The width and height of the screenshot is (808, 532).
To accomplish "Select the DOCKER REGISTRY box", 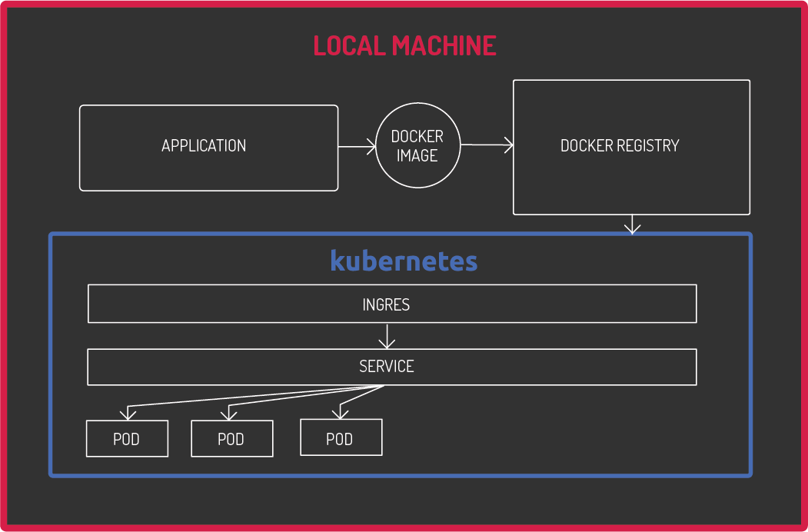I will (x=631, y=147).
